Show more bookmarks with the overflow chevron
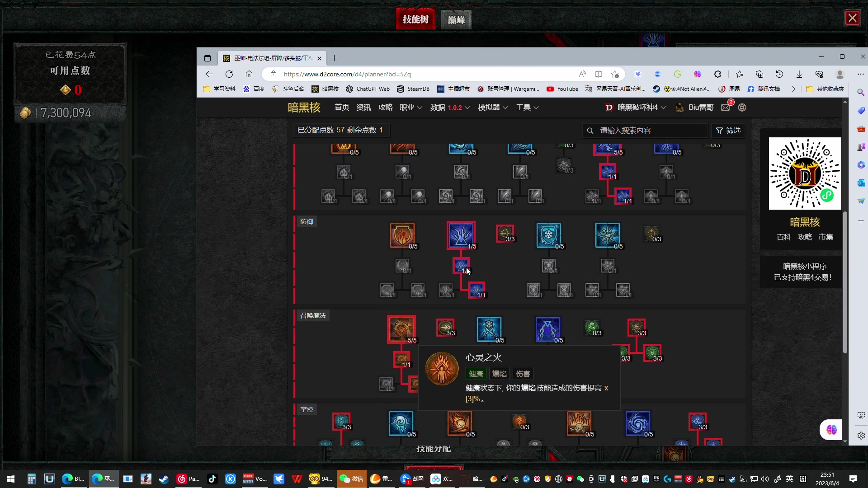Screen dimensions: 868x488 tap(793, 89)
